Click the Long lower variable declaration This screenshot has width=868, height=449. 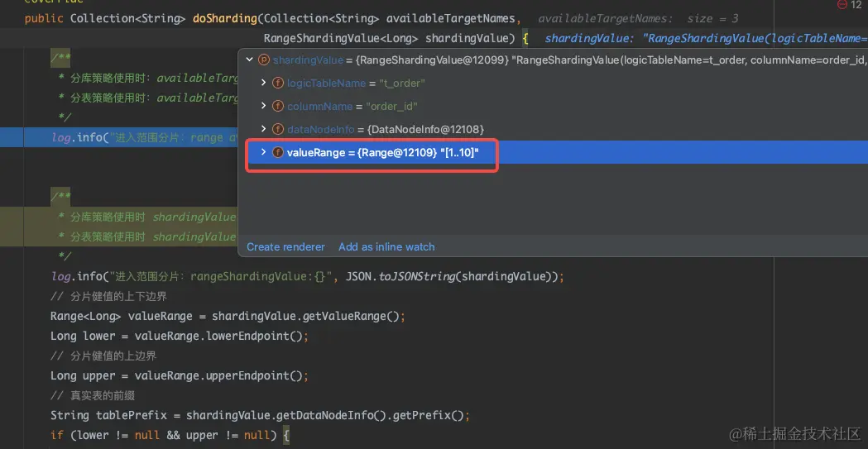pos(83,337)
